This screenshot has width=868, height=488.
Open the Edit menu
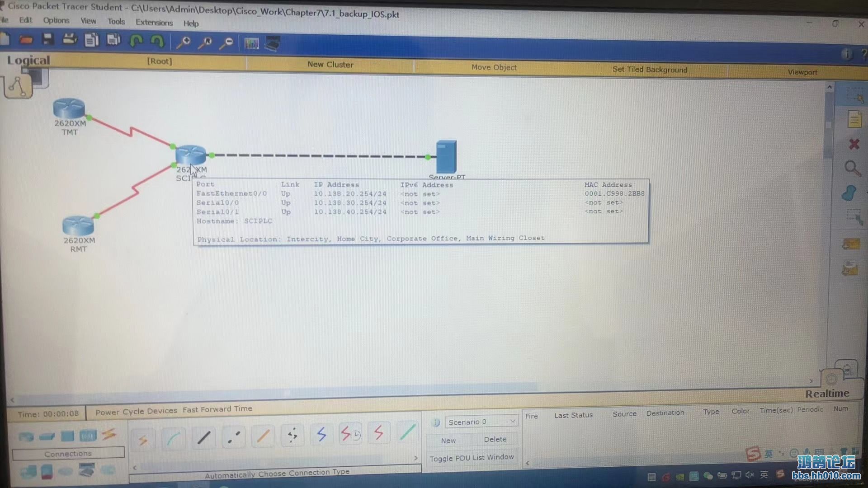(x=26, y=20)
